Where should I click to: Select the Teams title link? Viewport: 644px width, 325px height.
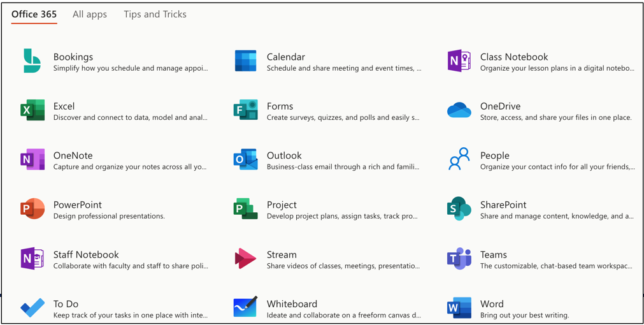494,254
